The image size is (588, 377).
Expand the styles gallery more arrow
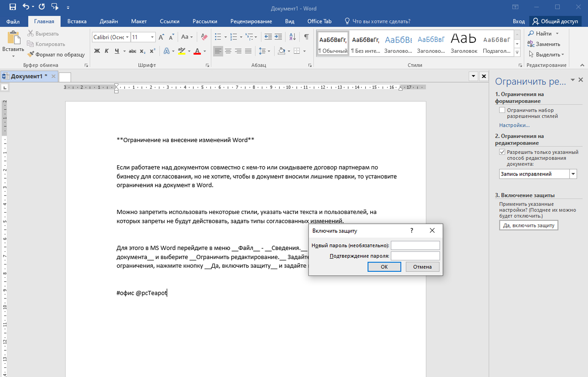pyautogui.click(x=517, y=52)
